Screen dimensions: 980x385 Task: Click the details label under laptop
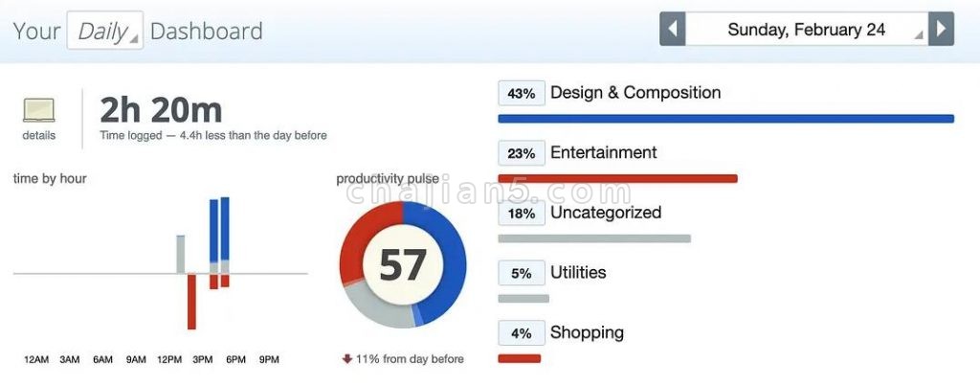pyautogui.click(x=39, y=135)
